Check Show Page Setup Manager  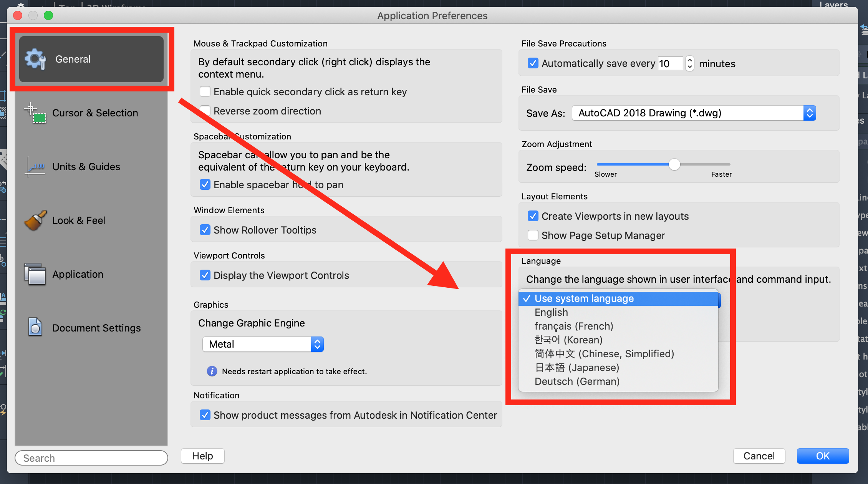click(x=533, y=235)
